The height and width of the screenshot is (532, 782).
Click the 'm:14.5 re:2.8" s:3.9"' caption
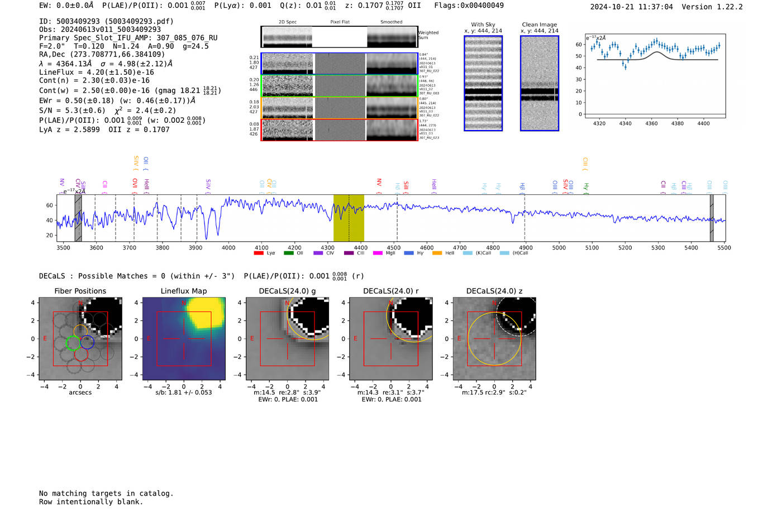288,392
